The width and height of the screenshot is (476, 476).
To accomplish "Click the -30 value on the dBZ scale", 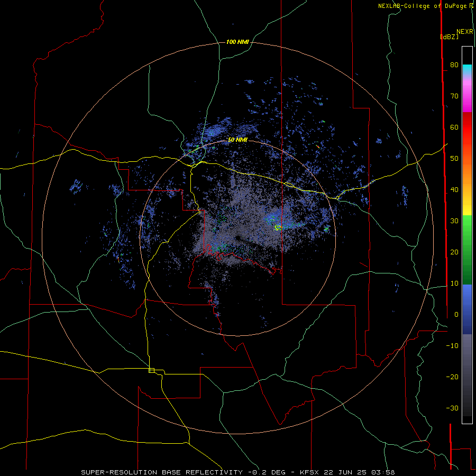I will click(452, 408).
